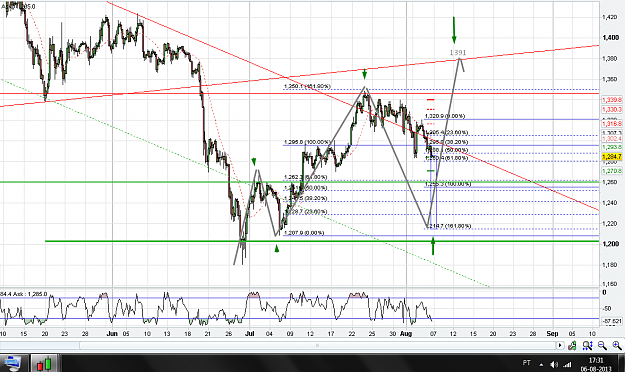The width and height of the screenshot is (625, 372).
Task: Click the network signal tray icon
Action: click(x=567, y=364)
